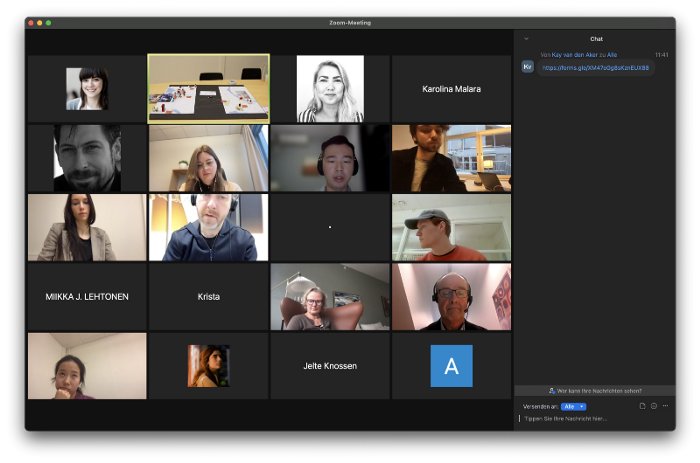Enter full screen with the green button

point(48,22)
